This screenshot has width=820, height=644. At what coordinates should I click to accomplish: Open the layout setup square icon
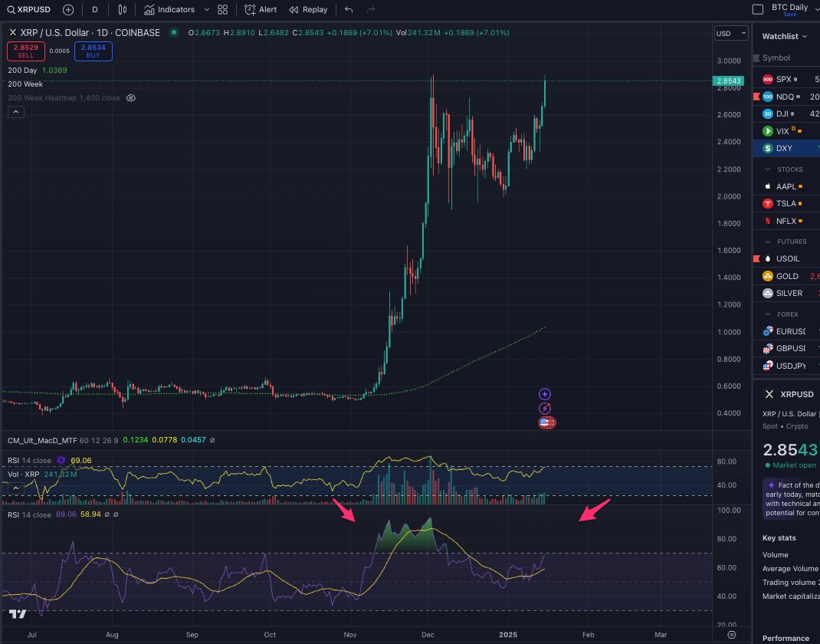click(x=758, y=9)
